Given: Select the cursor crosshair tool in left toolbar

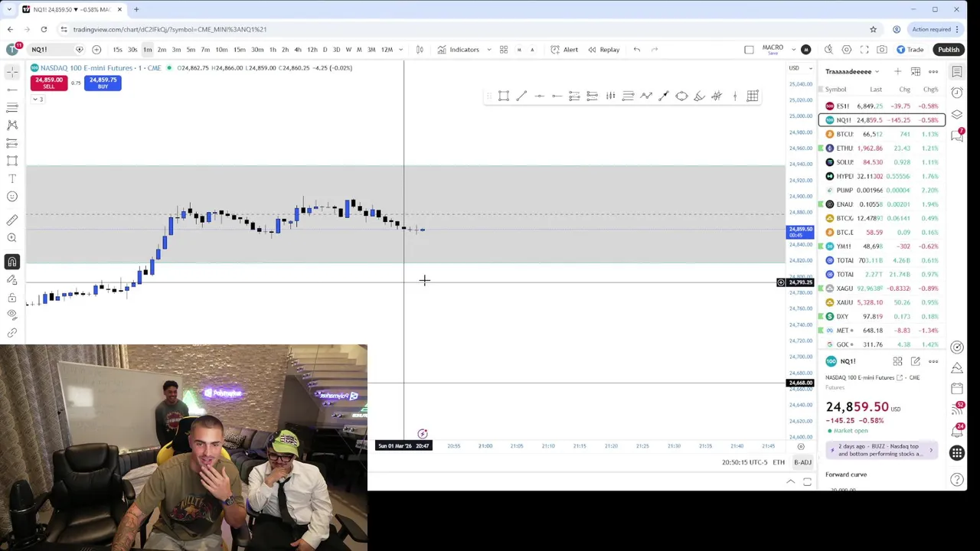Looking at the screenshot, I should pyautogui.click(x=12, y=71).
